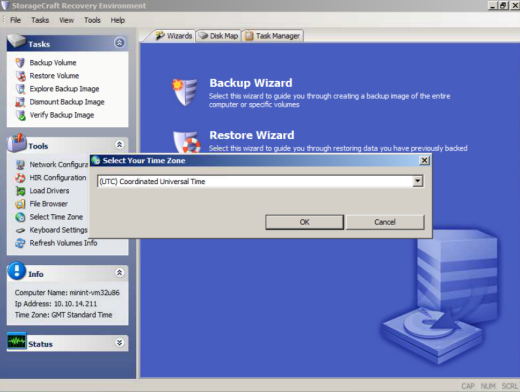The height and width of the screenshot is (392, 520).
Task: Confirm time zone with OK button
Action: (x=304, y=222)
